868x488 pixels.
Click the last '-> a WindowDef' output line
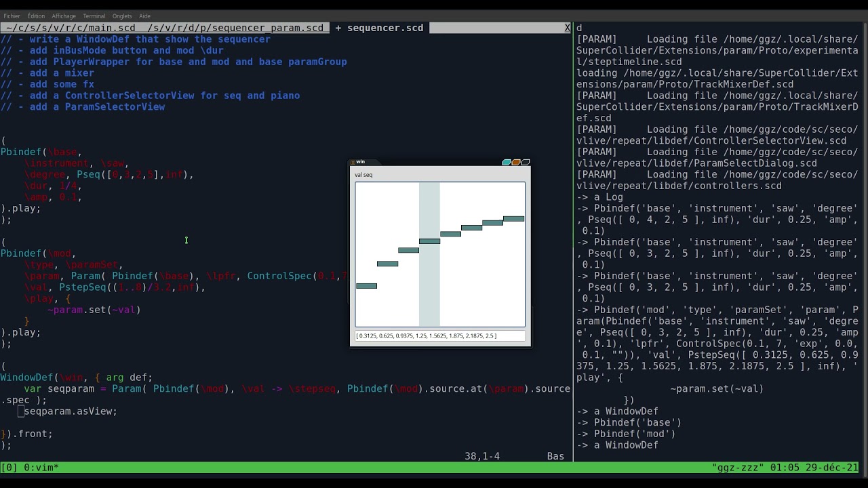click(618, 445)
